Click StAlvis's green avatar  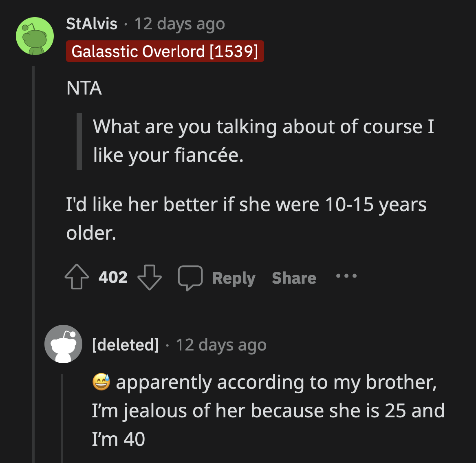pos(35,36)
